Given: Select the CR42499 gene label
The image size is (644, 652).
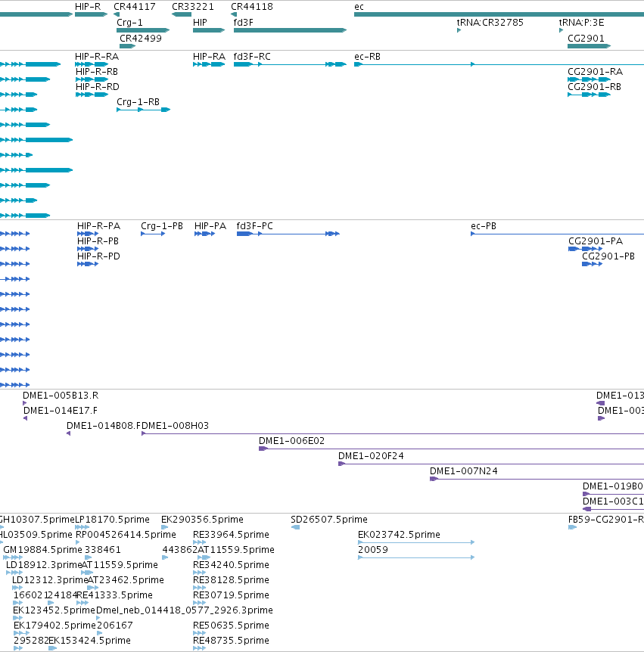Looking at the screenshot, I should 141,39.
